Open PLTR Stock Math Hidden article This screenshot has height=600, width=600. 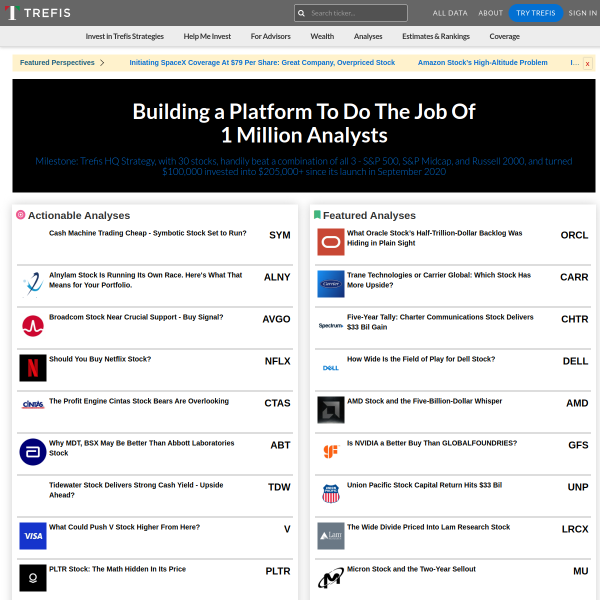(117, 569)
